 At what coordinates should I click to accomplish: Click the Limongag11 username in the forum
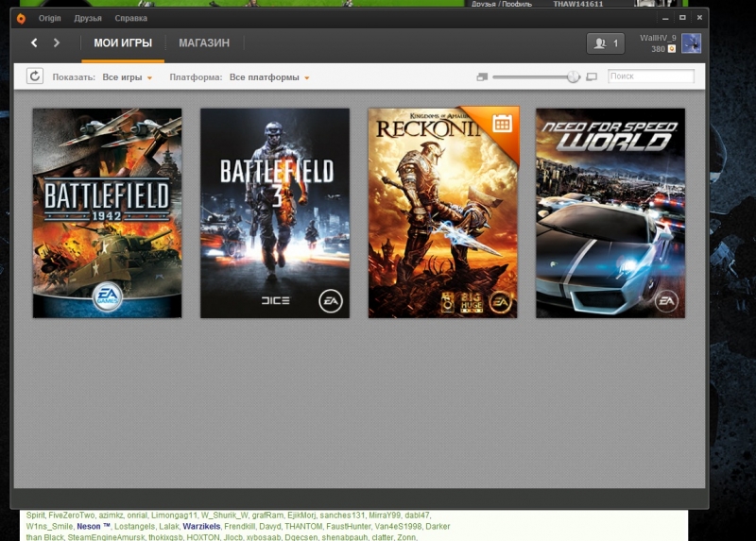pyautogui.click(x=174, y=516)
